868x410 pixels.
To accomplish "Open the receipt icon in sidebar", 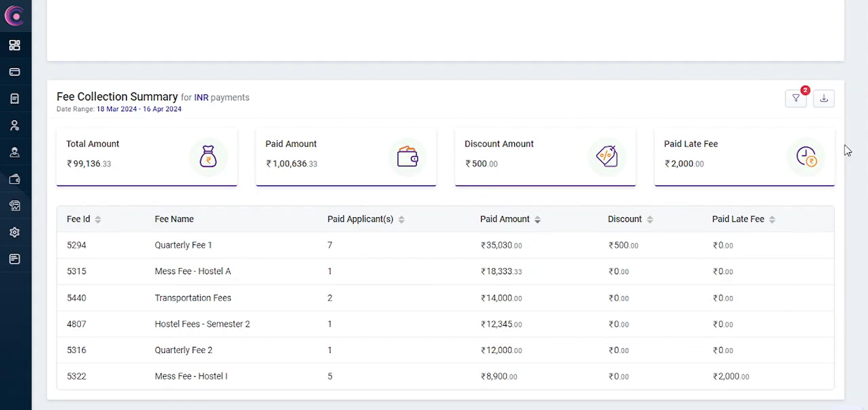I will [15, 98].
